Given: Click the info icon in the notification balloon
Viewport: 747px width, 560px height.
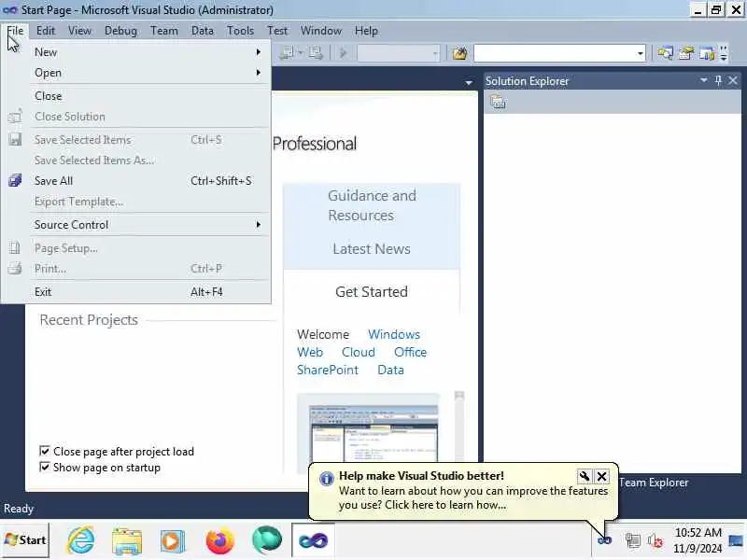Looking at the screenshot, I should [326, 479].
